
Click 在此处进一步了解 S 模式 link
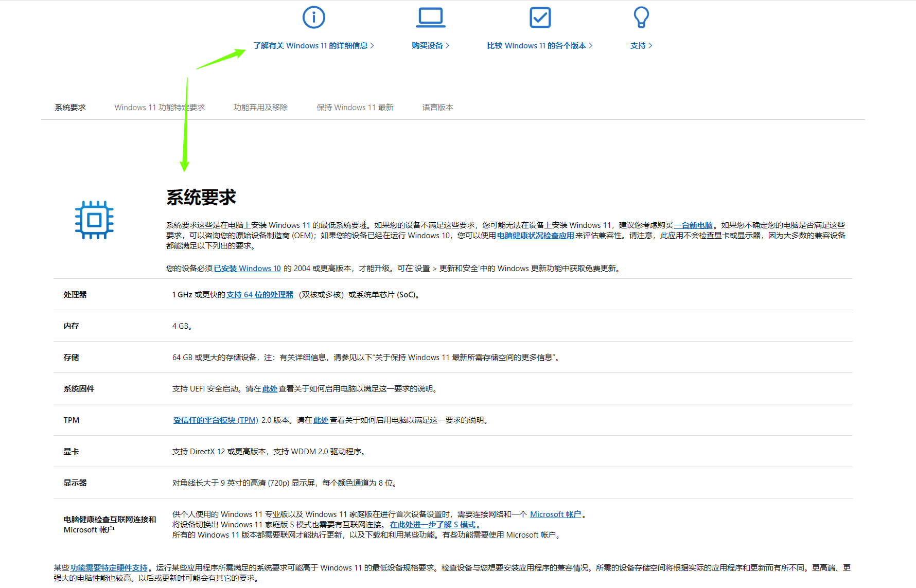[x=432, y=525]
